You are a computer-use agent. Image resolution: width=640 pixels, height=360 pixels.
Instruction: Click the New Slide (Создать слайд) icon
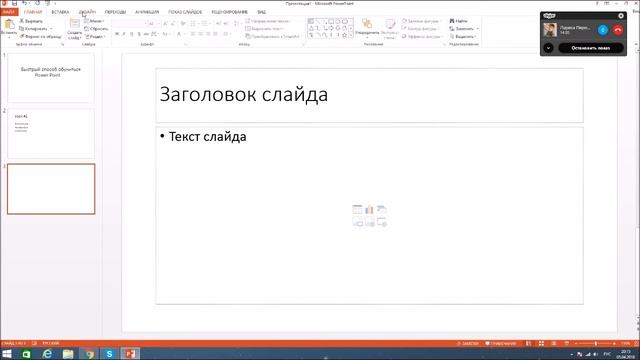tap(75, 24)
